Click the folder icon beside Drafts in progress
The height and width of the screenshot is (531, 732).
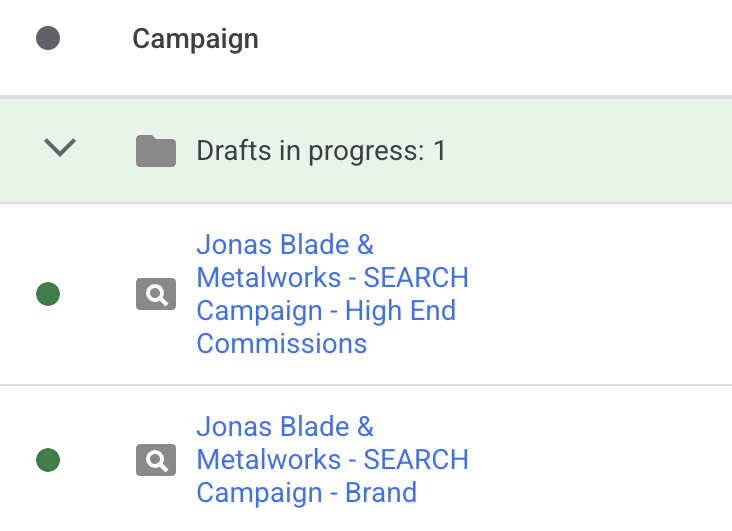(x=156, y=151)
